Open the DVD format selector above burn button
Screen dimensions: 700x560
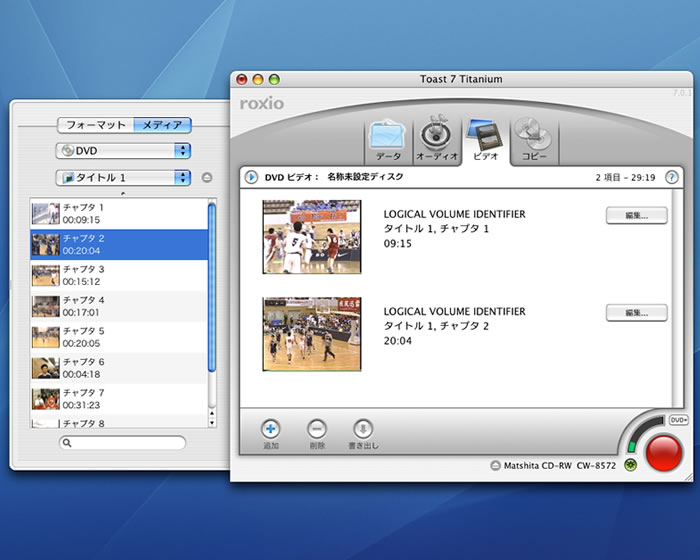pyautogui.click(x=678, y=420)
